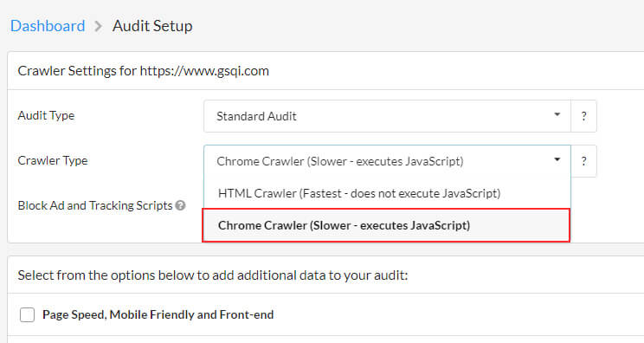Click the breadcrumb chevron after Dashboard
Viewport: 644px width, 343px height.
tap(98, 27)
